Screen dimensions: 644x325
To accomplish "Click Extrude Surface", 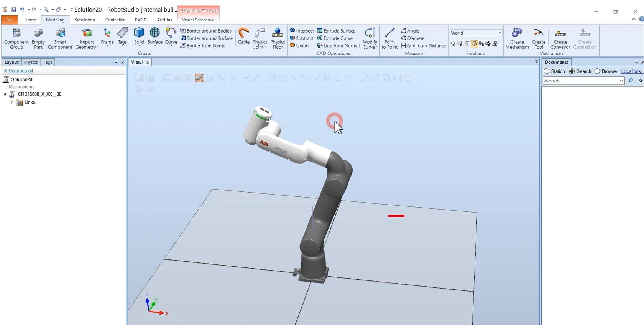I will [x=336, y=31].
